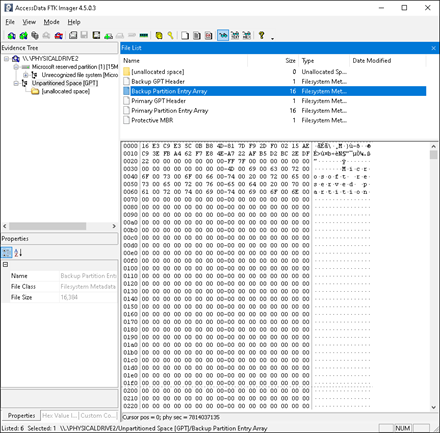
Task: Click the NUM indicator in status bar
Action: point(402,428)
